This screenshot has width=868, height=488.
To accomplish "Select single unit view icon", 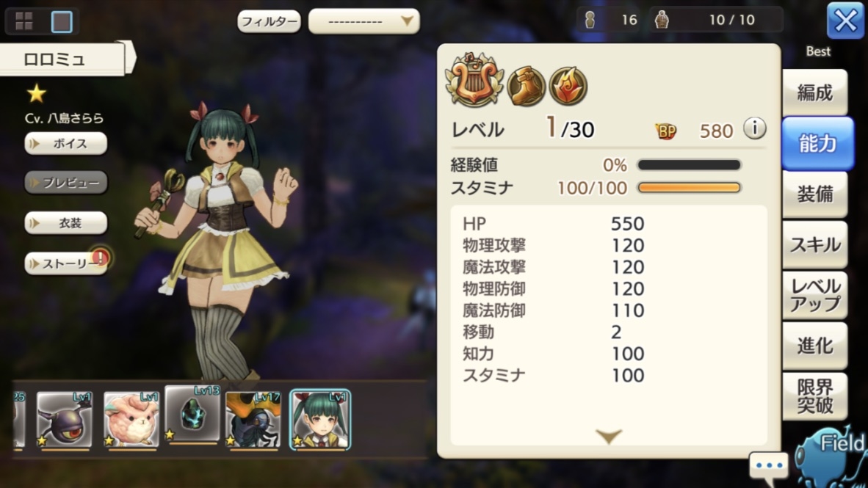I will [62, 21].
